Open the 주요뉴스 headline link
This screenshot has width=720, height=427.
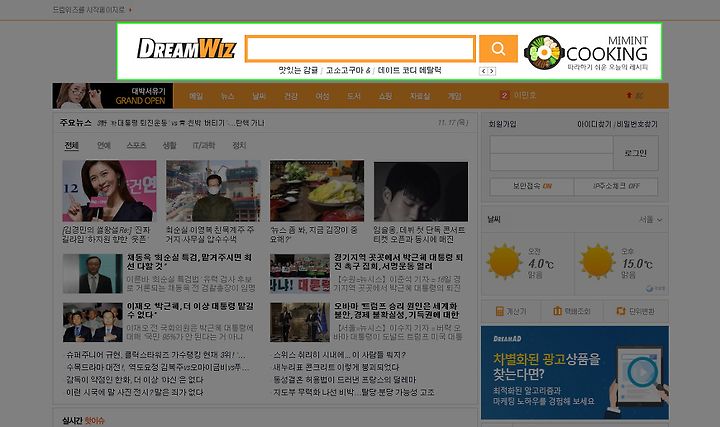(x=181, y=123)
